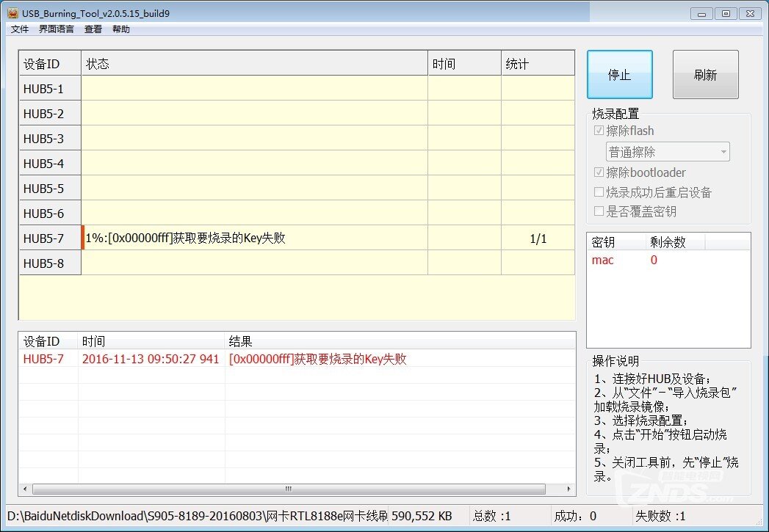Enable 烧录成功后重启设备 checkbox

click(x=599, y=192)
